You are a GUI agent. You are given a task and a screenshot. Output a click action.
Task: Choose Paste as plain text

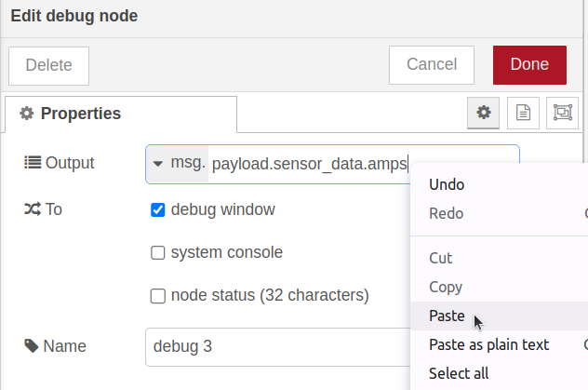499,344
